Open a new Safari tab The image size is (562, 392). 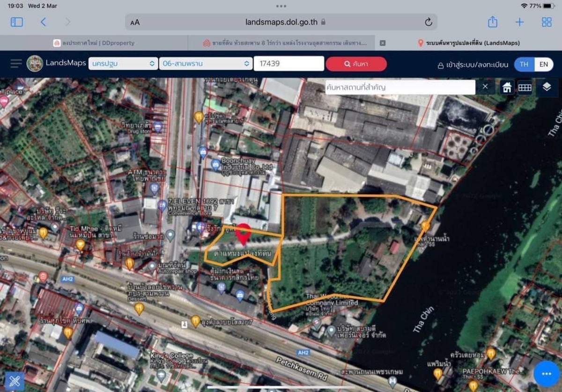[519, 22]
